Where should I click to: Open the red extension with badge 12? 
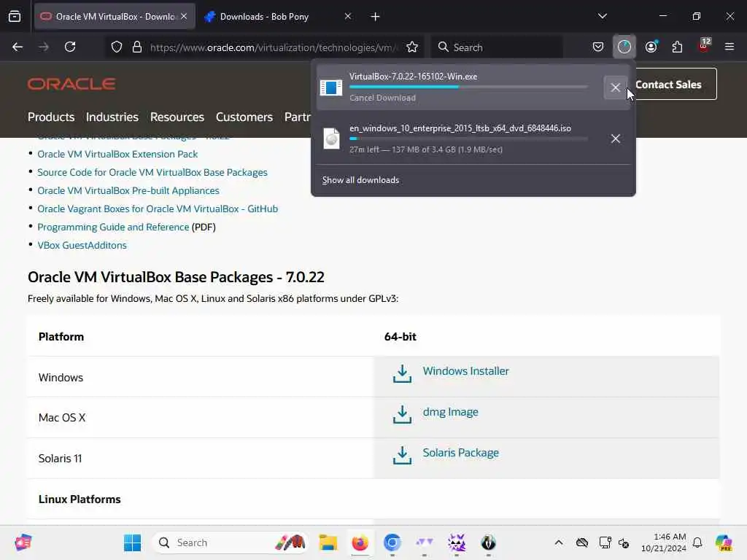(x=704, y=46)
